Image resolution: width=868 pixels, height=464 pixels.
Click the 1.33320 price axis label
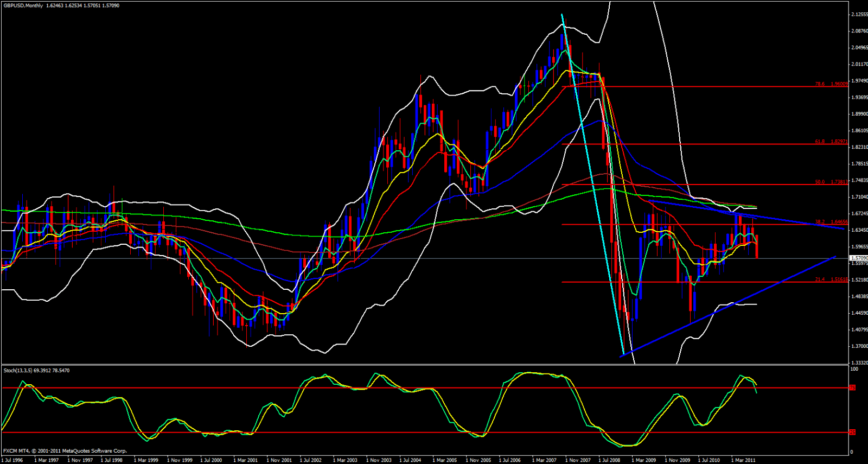click(859, 363)
